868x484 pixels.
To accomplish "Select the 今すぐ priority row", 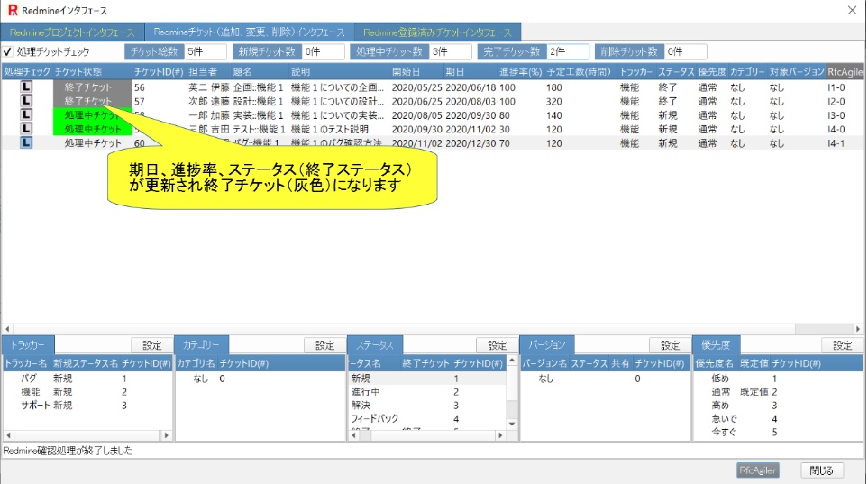I will [778, 432].
